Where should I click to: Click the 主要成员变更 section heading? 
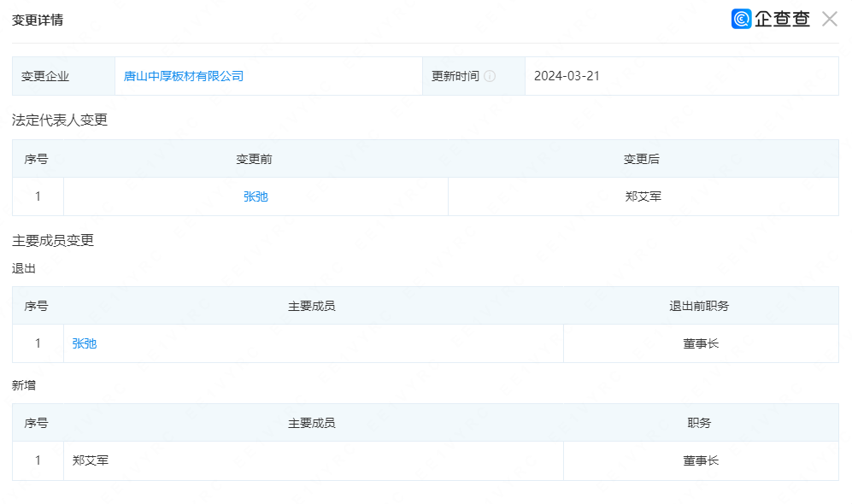point(53,240)
